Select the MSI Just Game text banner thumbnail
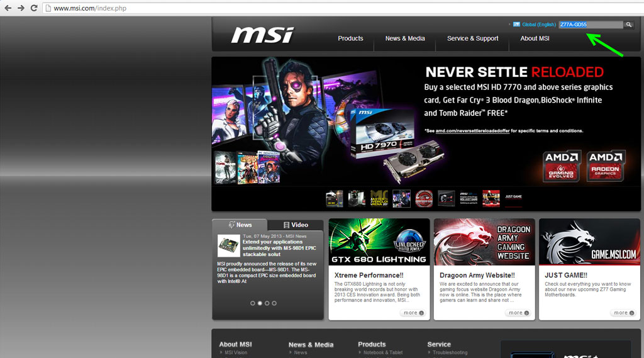The image size is (644, 358). (469, 199)
